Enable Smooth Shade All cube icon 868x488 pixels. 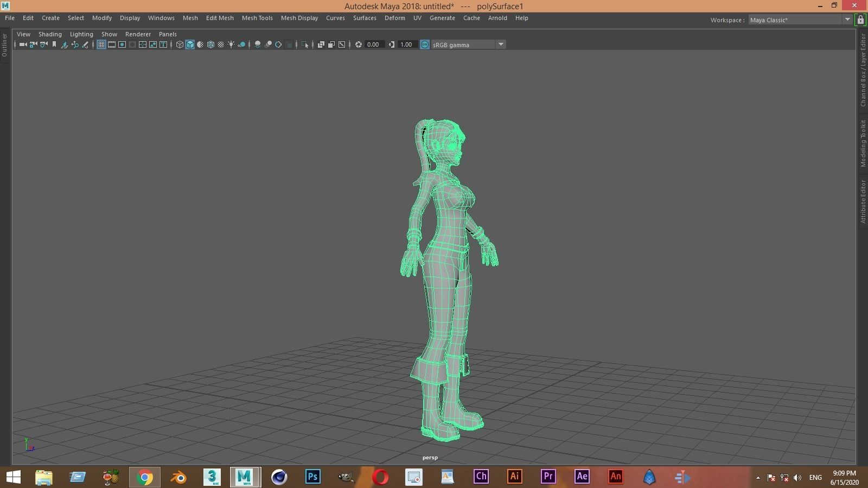click(x=190, y=44)
